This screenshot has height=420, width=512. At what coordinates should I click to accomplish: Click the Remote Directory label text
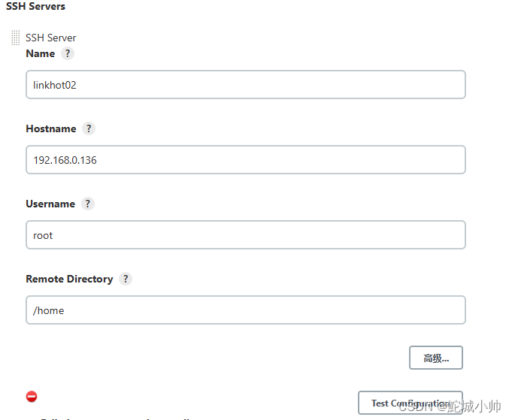click(70, 279)
